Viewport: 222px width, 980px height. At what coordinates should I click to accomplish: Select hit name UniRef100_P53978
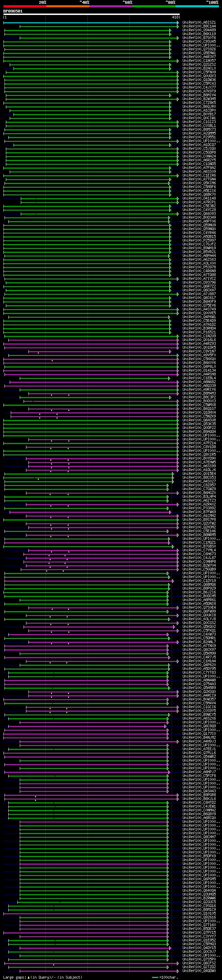coord(199,267)
